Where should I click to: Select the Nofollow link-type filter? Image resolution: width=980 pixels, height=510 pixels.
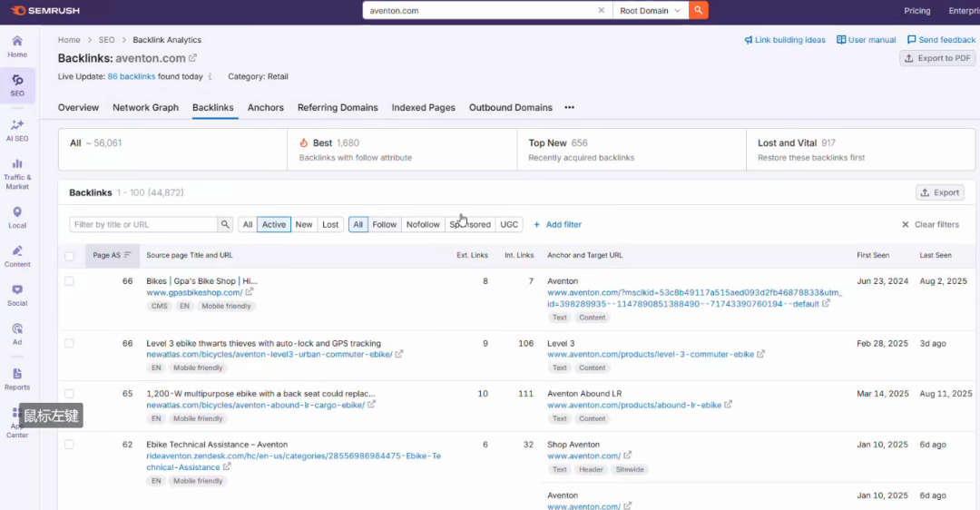[x=423, y=224]
